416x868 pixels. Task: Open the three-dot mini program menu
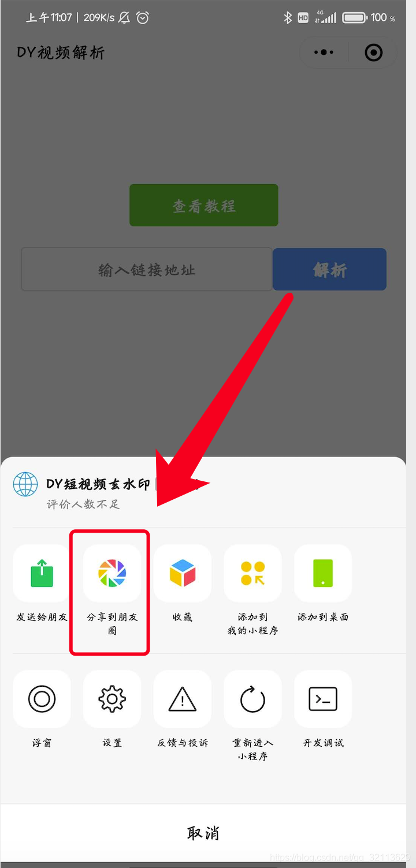tap(324, 53)
